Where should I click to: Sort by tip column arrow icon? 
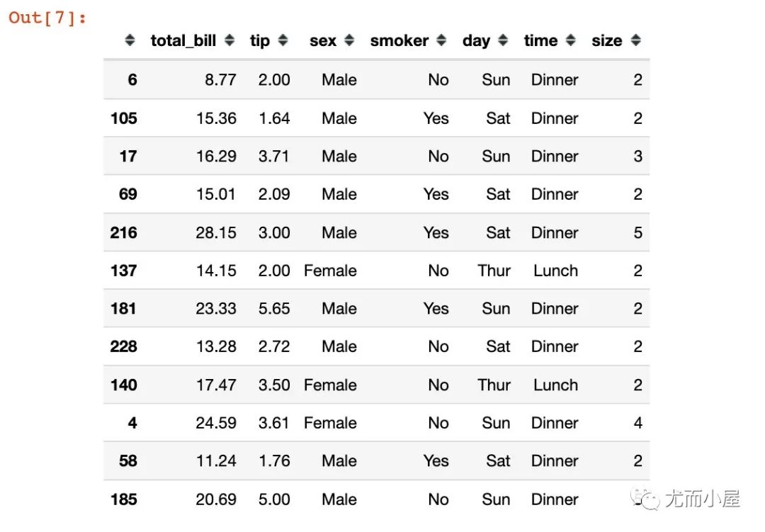coord(283,40)
